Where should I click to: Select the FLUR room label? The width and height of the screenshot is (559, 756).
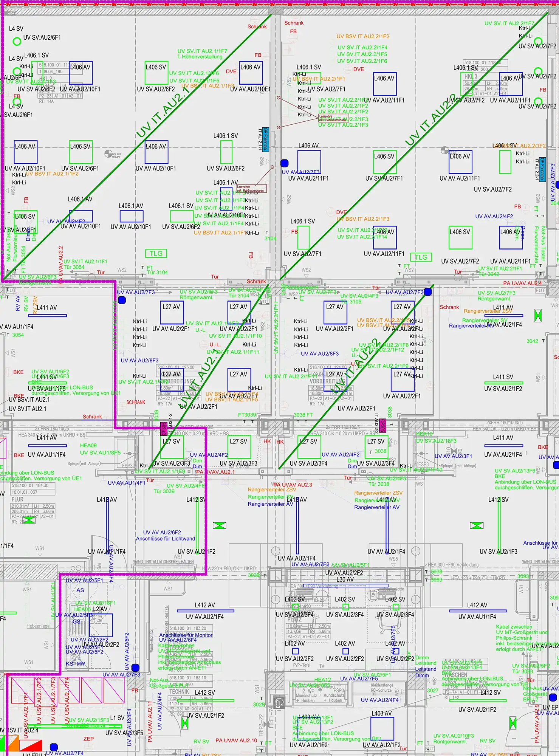pyautogui.click(x=17, y=499)
